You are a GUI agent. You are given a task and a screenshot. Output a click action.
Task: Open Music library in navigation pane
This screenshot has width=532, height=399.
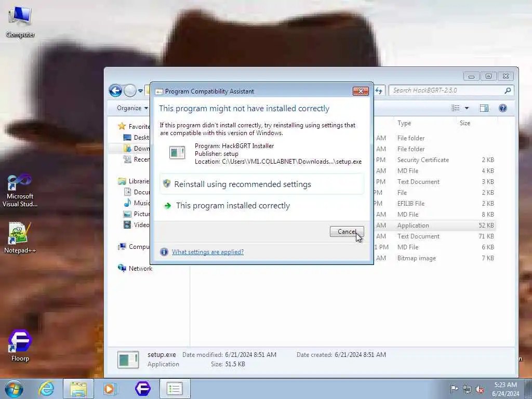137,203
